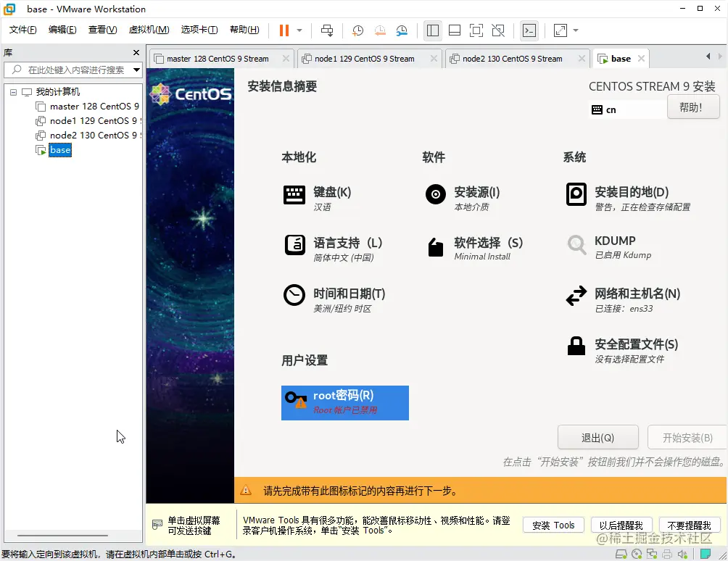Screen dimensions: 728x561
Task: Click the 退出(Q) button
Action: point(597,438)
